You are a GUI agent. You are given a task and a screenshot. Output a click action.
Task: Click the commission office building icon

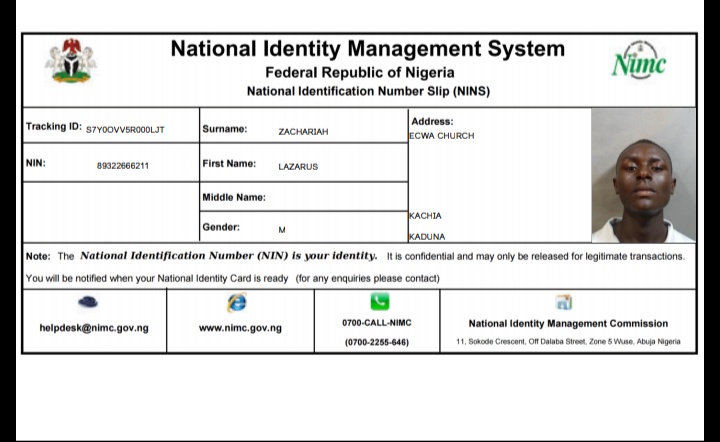pyautogui.click(x=564, y=302)
